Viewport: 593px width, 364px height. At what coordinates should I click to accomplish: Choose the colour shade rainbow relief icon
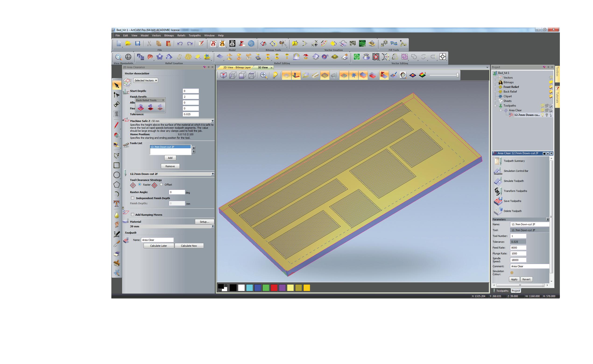coord(422,75)
